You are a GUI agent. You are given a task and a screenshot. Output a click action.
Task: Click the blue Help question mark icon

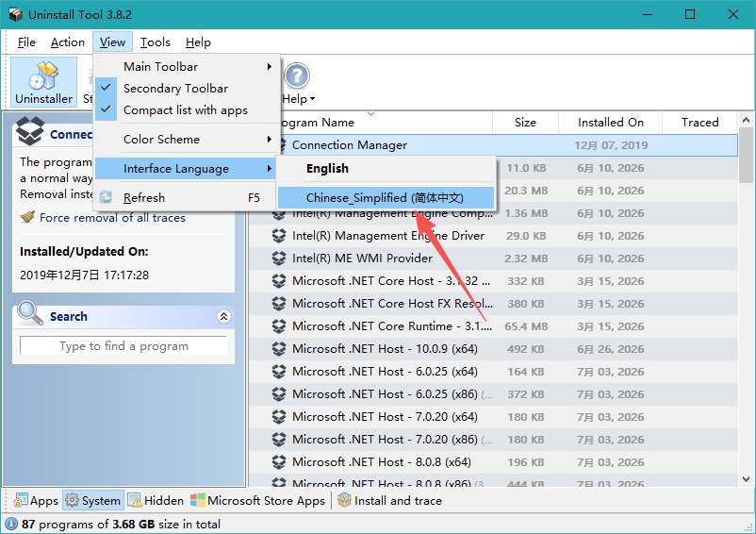(x=297, y=75)
